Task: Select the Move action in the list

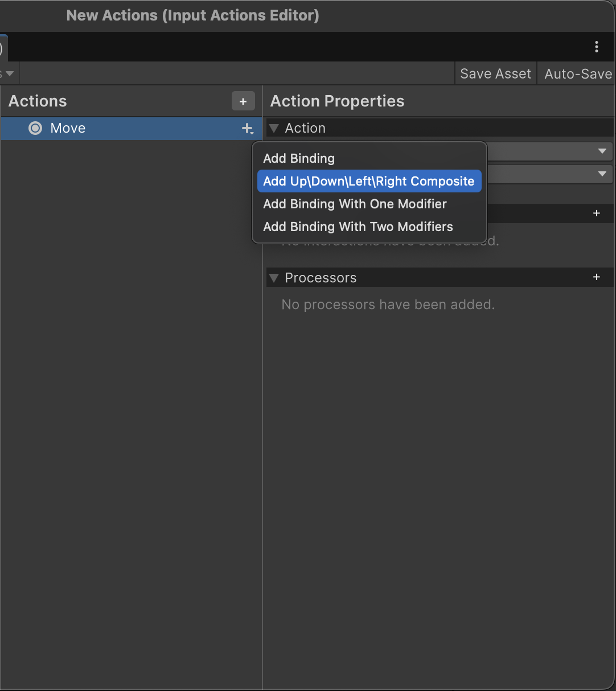Action: 68,129
